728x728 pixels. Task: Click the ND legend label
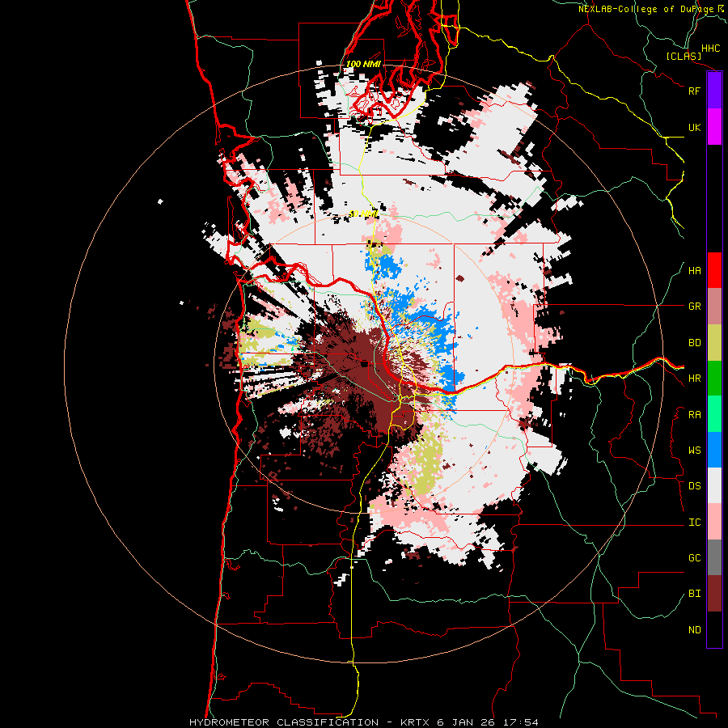694,630
